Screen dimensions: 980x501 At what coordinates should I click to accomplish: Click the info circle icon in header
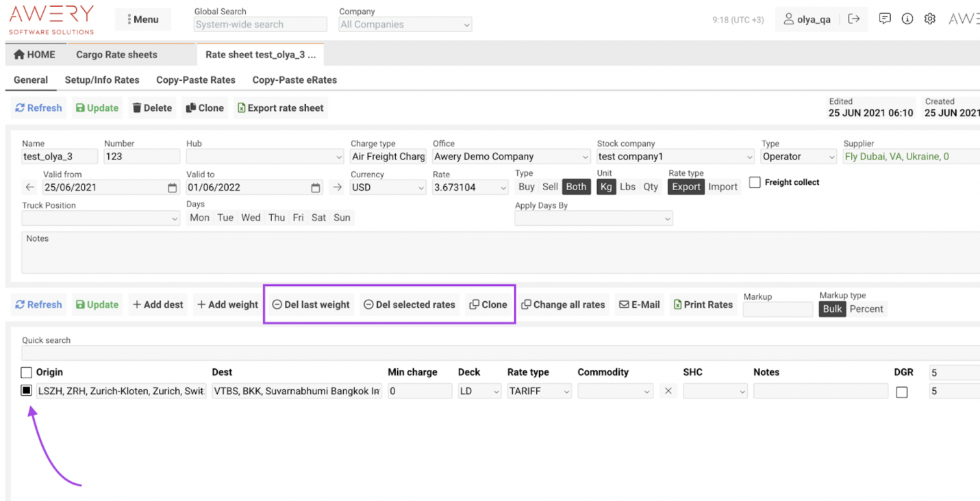907,19
